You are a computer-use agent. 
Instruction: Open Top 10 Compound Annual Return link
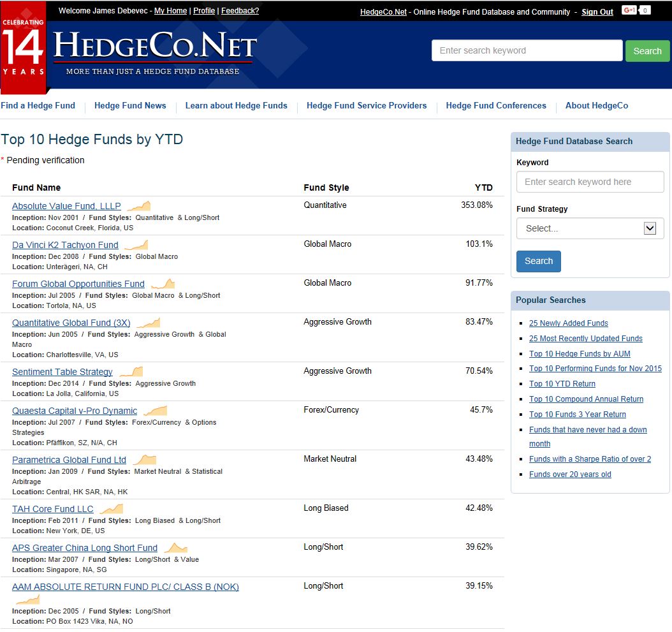[586, 399]
